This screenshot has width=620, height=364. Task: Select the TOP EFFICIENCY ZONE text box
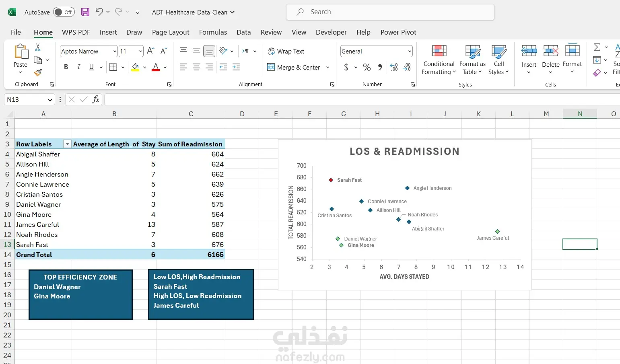coord(80,294)
